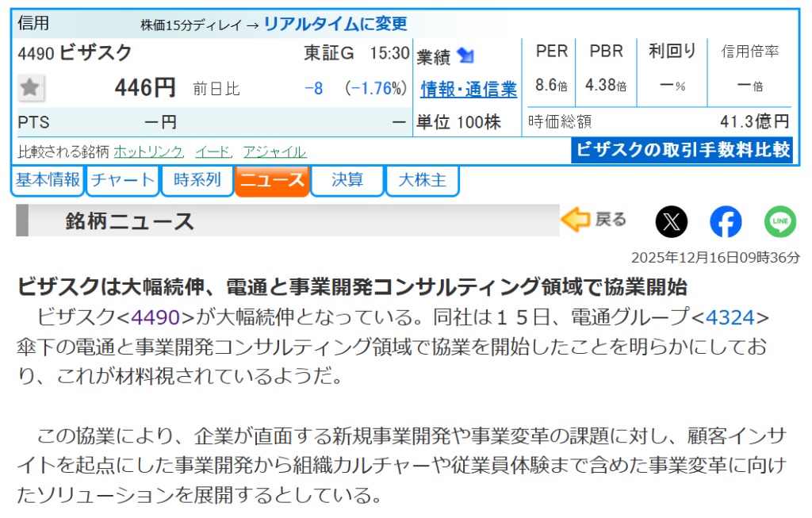Open 情報・通信業 sector link

tap(468, 90)
